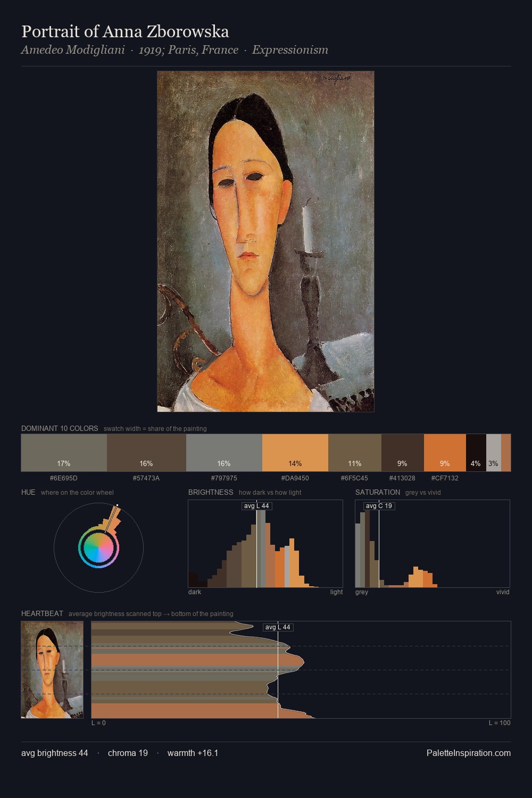Click the 'avg C 19' label in Saturation chart

coord(379,506)
